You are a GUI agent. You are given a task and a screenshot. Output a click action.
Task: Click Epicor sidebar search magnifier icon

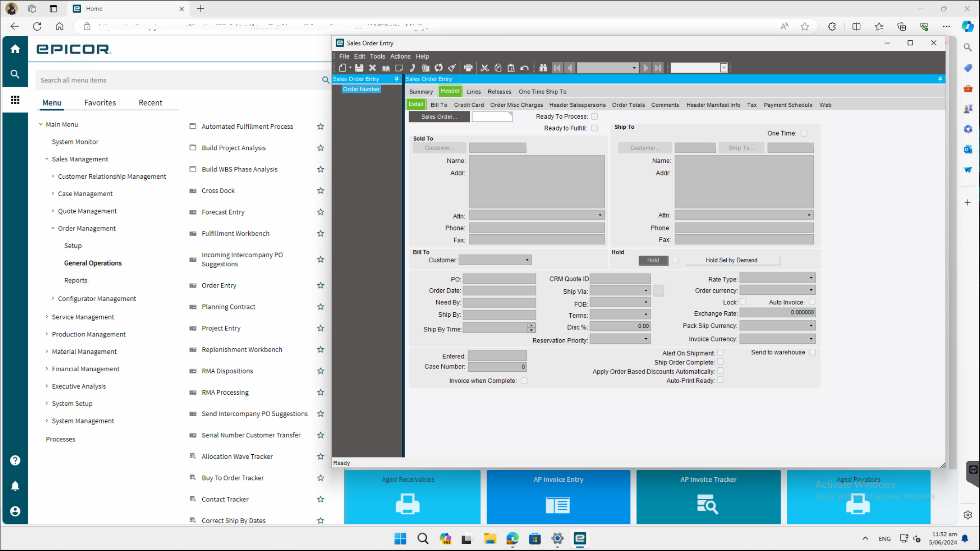pyautogui.click(x=15, y=74)
